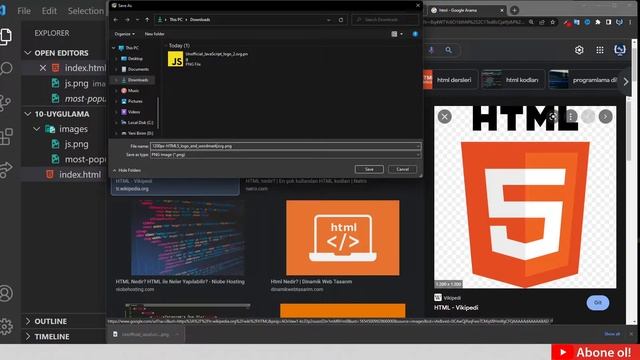Change the view layout in Save As dialog
This screenshot has width=640, height=360.
click(x=394, y=34)
